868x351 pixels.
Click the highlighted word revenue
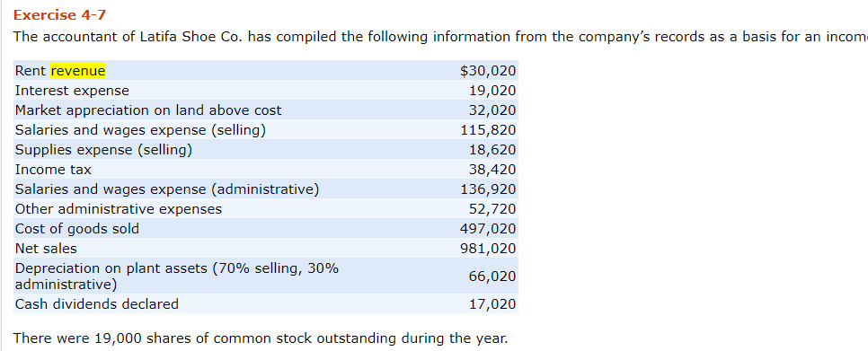pyautogui.click(x=78, y=71)
